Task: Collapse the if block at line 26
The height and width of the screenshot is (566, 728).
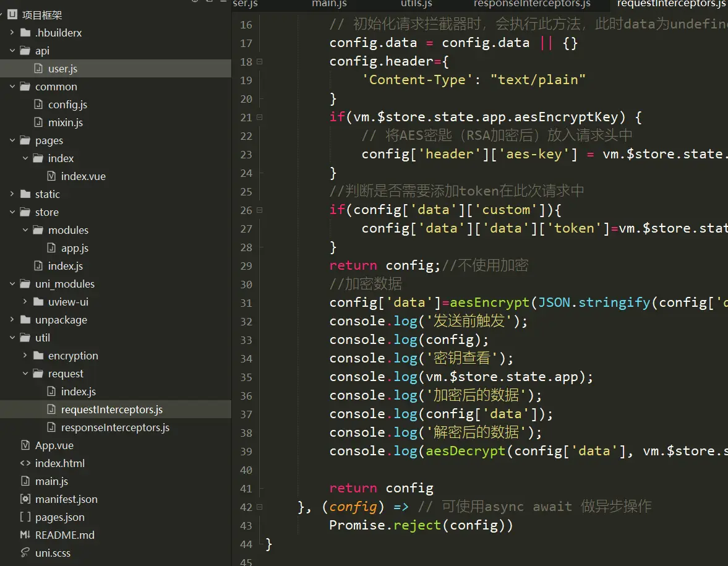Action: pos(260,210)
